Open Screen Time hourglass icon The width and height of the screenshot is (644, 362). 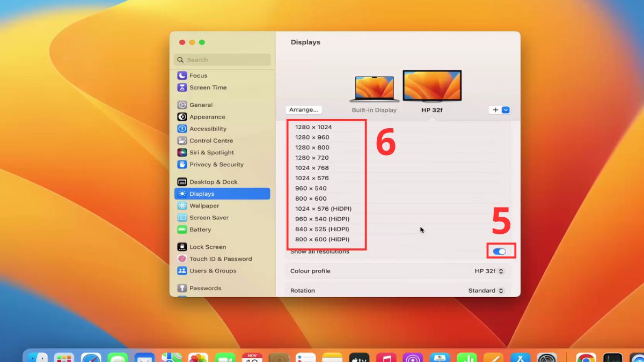(182, 87)
